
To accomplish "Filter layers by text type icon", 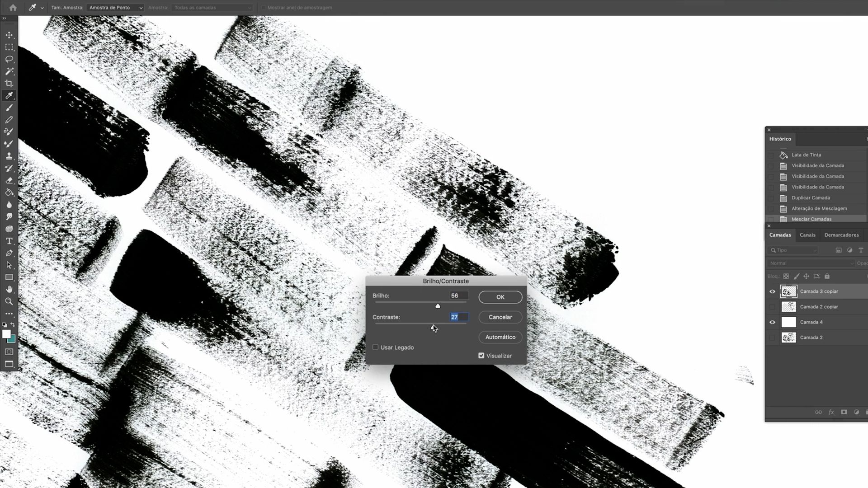I will coord(861,250).
